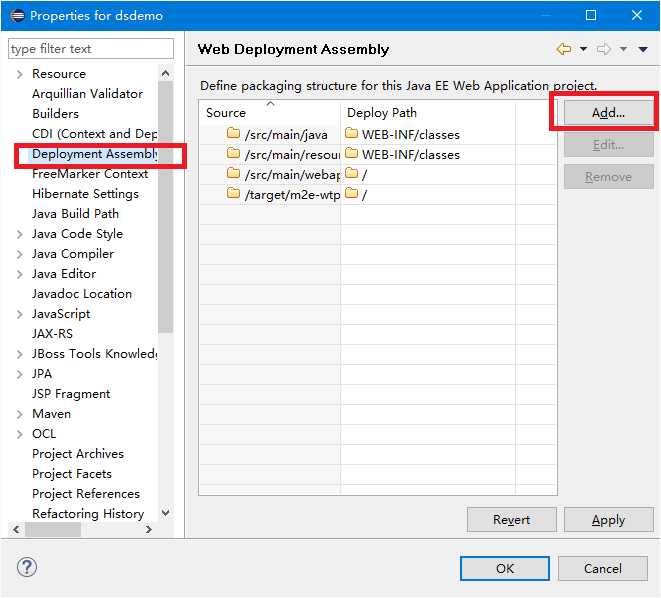Expand the OCL node
This screenshot has height=598, width=661.
(x=19, y=434)
